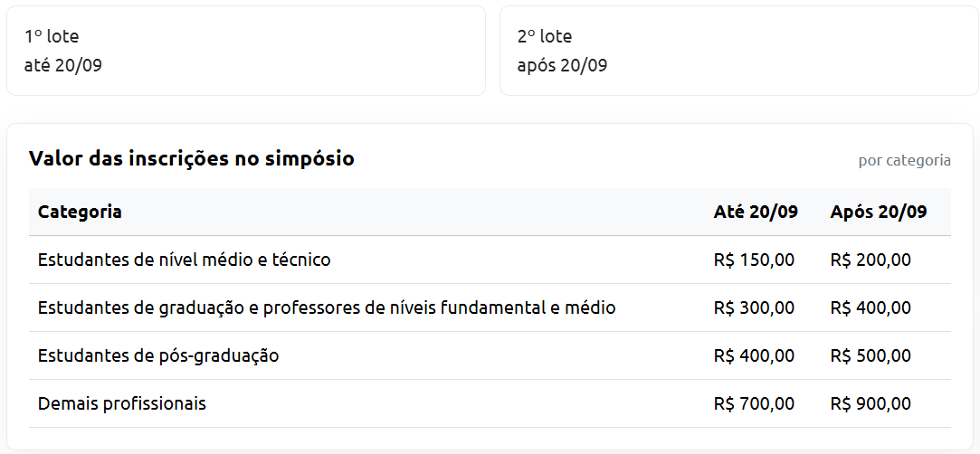Click the Até 20/09 price for pós-graduação students
This screenshot has height=454, width=980.
point(754,356)
